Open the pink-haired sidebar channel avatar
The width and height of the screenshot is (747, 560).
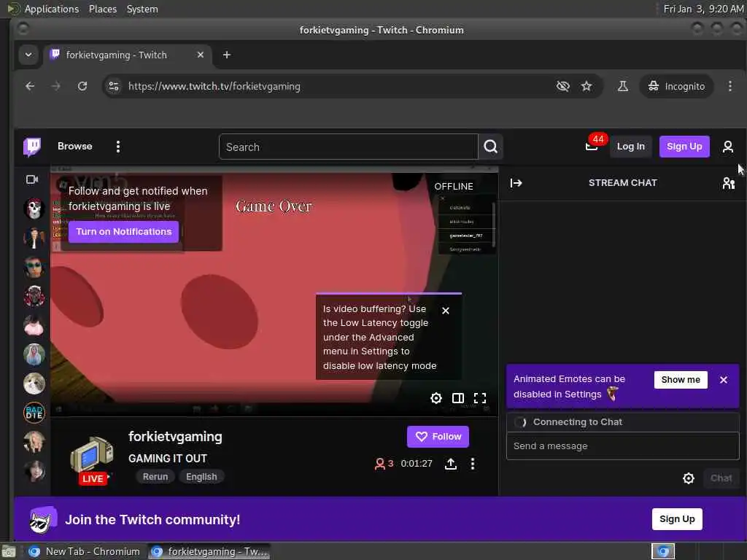[34, 325]
